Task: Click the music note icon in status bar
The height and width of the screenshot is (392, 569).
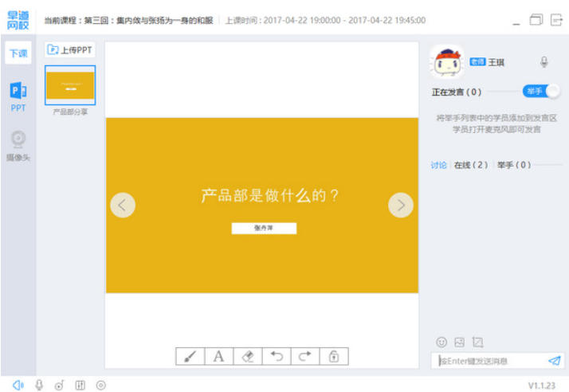Action: [x=59, y=385]
